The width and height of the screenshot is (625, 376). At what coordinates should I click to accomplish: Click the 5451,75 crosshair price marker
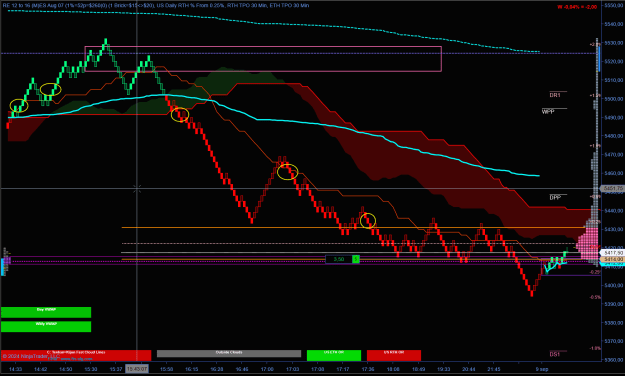coord(613,188)
